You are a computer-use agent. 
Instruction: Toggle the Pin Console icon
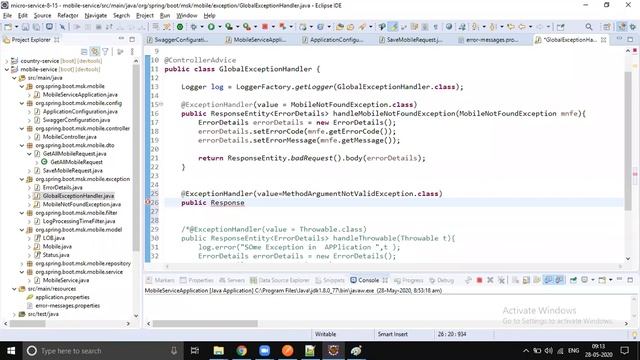pos(573,280)
